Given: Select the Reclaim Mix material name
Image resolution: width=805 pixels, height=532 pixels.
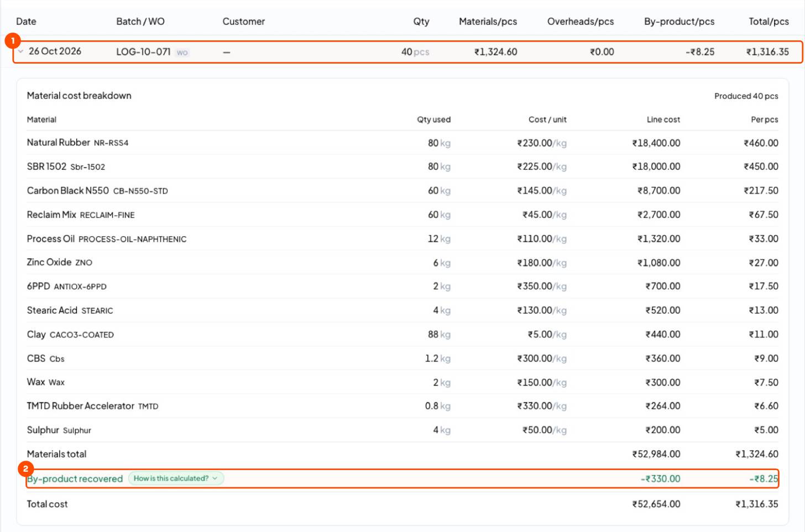Looking at the screenshot, I should 51,215.
